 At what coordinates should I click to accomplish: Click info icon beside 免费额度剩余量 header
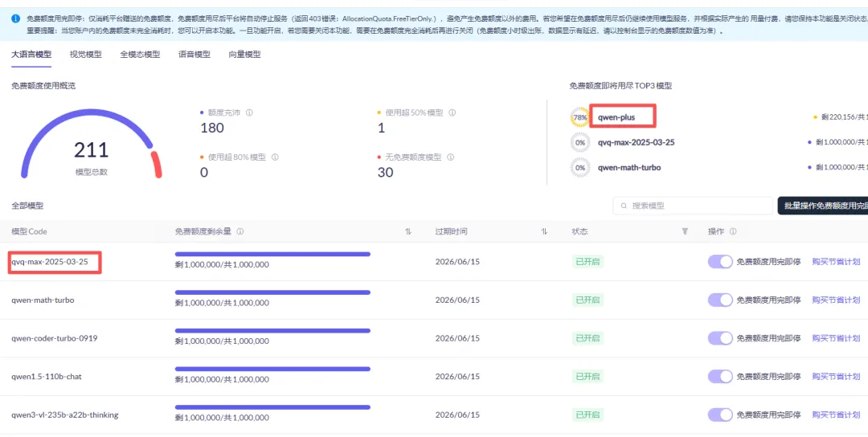[x=240, y=231]
